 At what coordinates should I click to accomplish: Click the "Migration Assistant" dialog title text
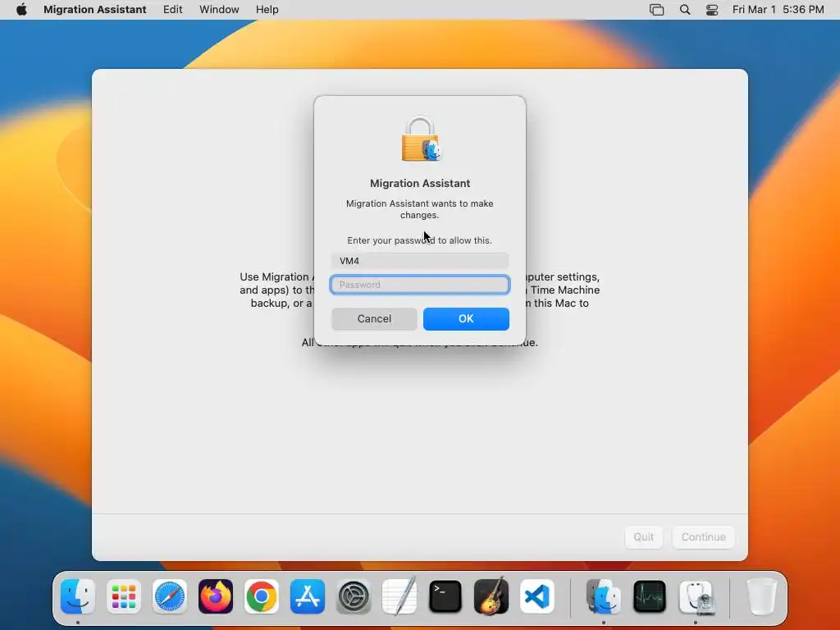point(420,183)
